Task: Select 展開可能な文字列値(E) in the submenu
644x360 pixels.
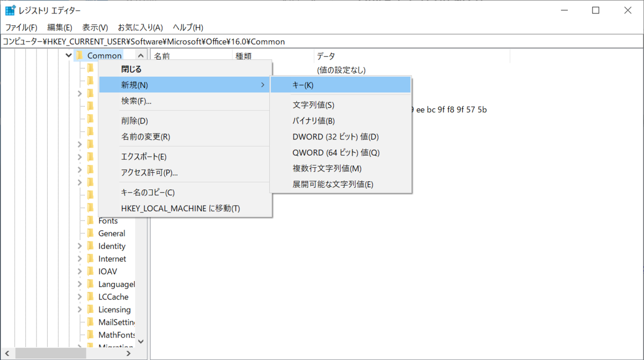Action: (341, 184)
